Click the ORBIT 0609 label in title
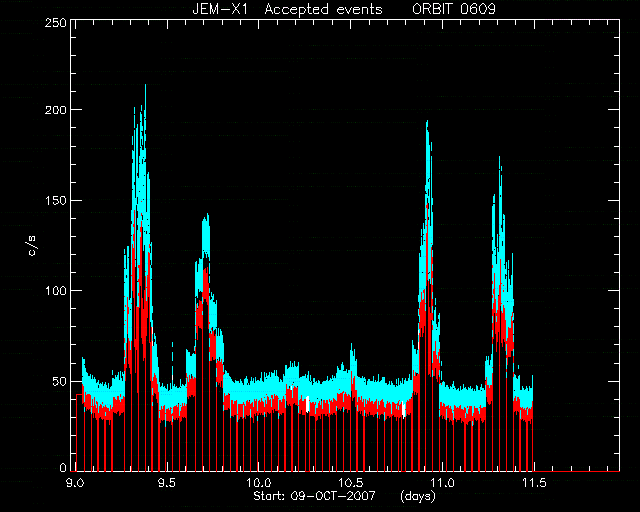The image size is (640, 512). (454, 9)
